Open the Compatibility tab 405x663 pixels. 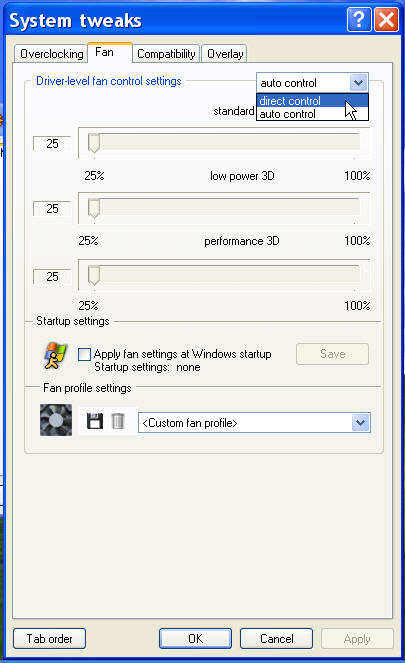pos(166,54)
